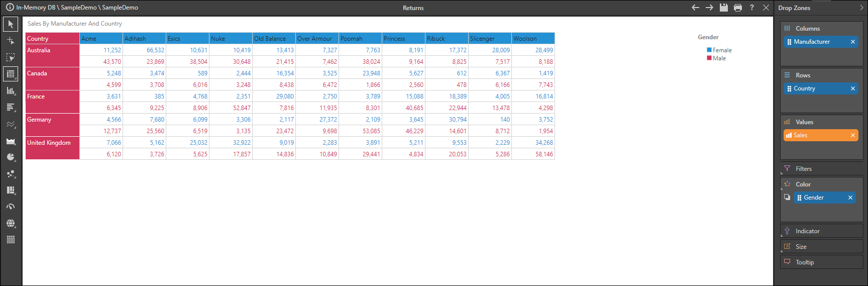The height and width of the screenshot is (286, 868).
Task: Click the 58,146 cell under Woolson
Action: click(x=533, y=154)
